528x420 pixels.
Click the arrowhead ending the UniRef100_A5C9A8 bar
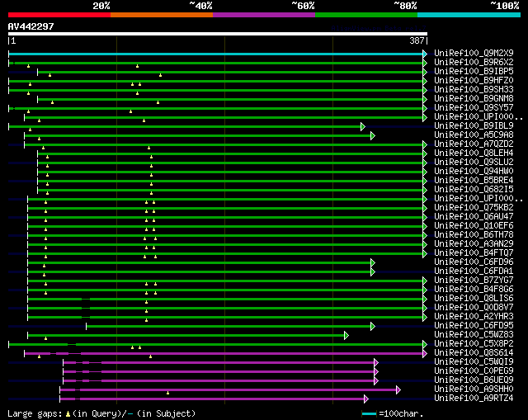(372, 135)
